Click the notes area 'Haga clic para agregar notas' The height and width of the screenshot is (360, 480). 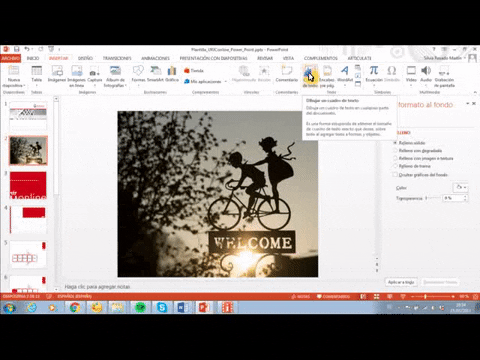click(97, 287)
